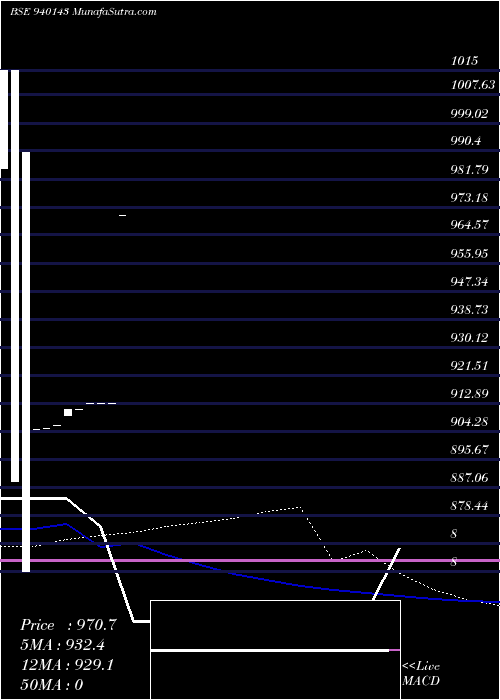Click the 964.57 price axis label
The image size is (500, 700).
pos(469,225)
